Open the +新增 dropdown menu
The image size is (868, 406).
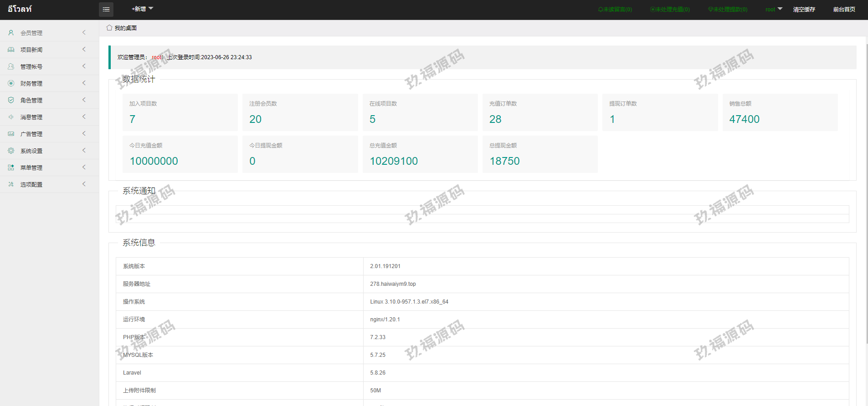point(142,9)
